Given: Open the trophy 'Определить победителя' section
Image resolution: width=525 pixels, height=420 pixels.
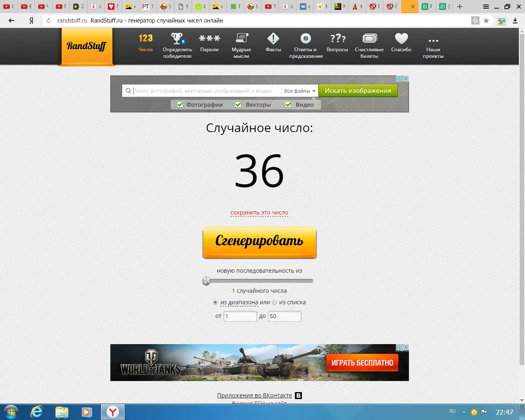Looking at the screenshot, I should pos(177,46).
